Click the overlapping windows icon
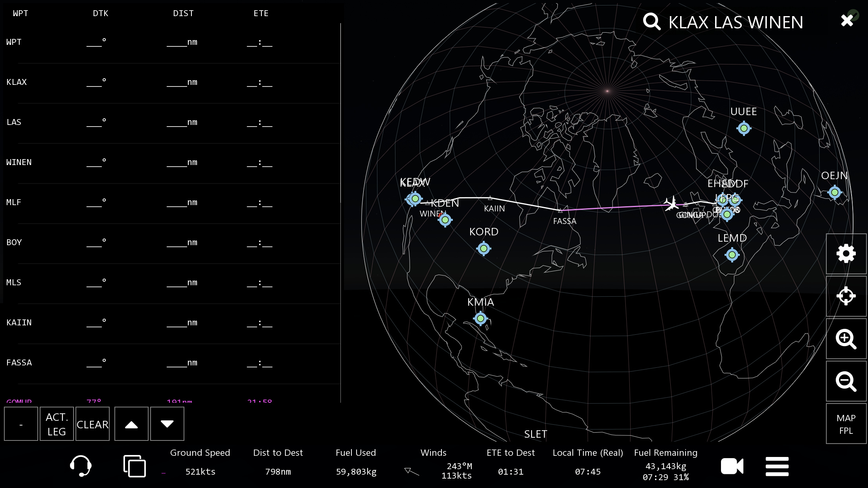The image size is (868, 488). click(134, 466)
